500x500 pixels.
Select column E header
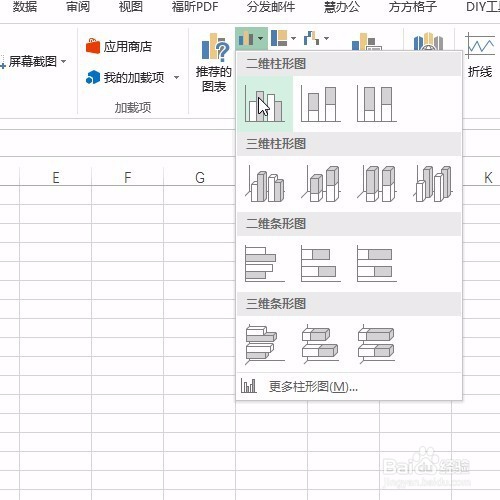coord(56,177)
